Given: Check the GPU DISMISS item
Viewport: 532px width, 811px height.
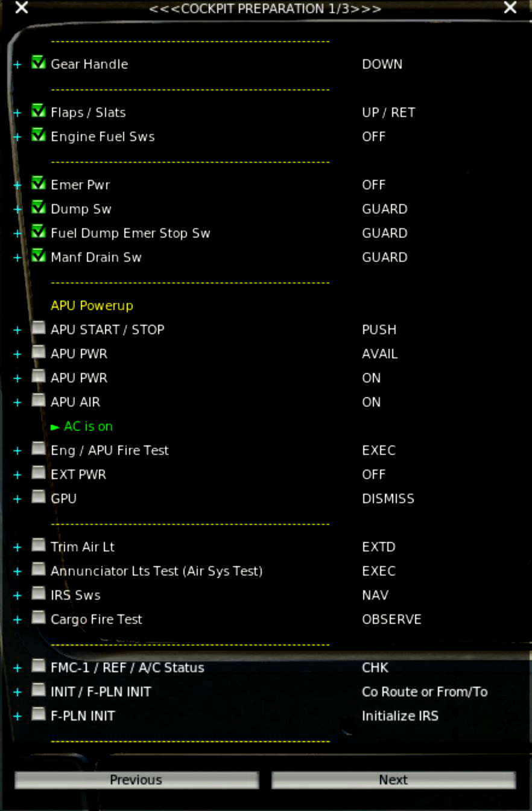Looking at the screenshot, I should (38, 498).
